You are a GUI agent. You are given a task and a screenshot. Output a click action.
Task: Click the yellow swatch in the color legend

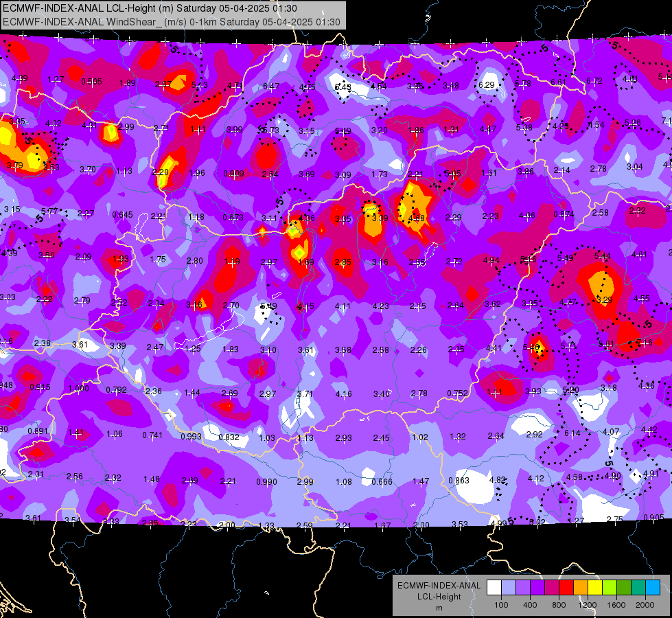click(x=595, y=588)
